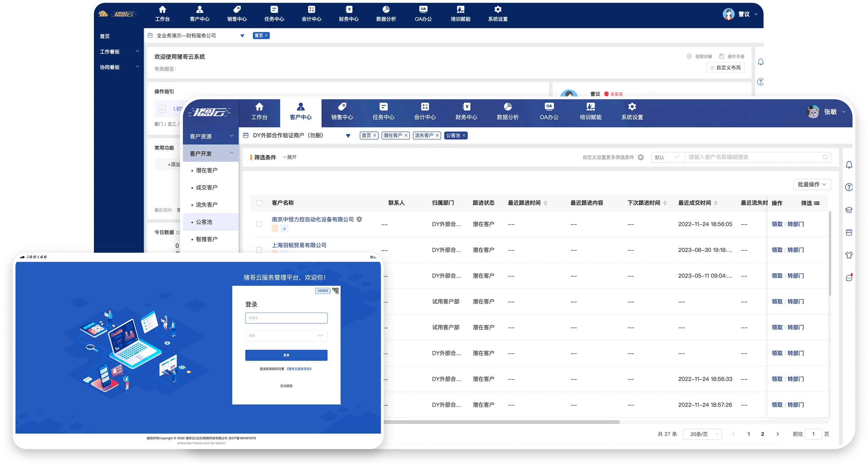Open 财务中心 in the 曹议 back window
Viewport: 868px width, 466px height.
pyautogui.click(x=349, y=14)
